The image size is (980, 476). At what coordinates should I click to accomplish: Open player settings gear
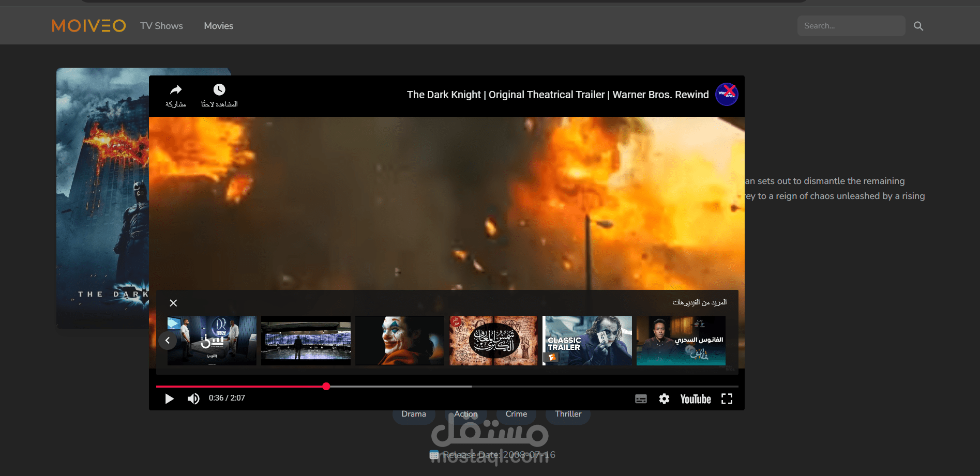click(664, 398)
